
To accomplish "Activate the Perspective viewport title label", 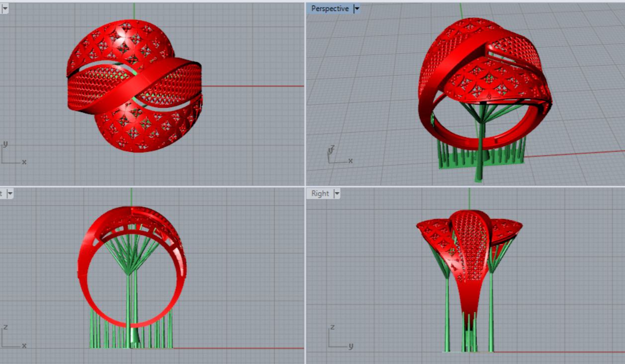I will click(x=330, y=8).
